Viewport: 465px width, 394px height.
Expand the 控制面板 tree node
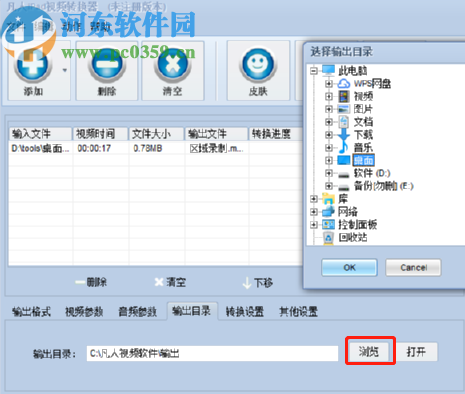tap(313, 225)
